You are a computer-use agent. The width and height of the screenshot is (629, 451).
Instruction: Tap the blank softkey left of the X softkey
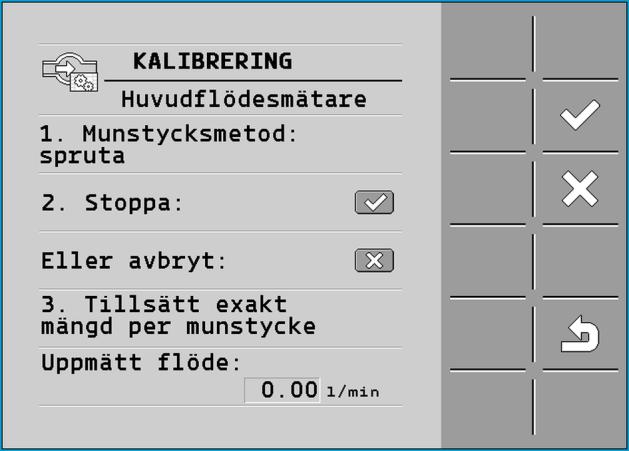488,189
